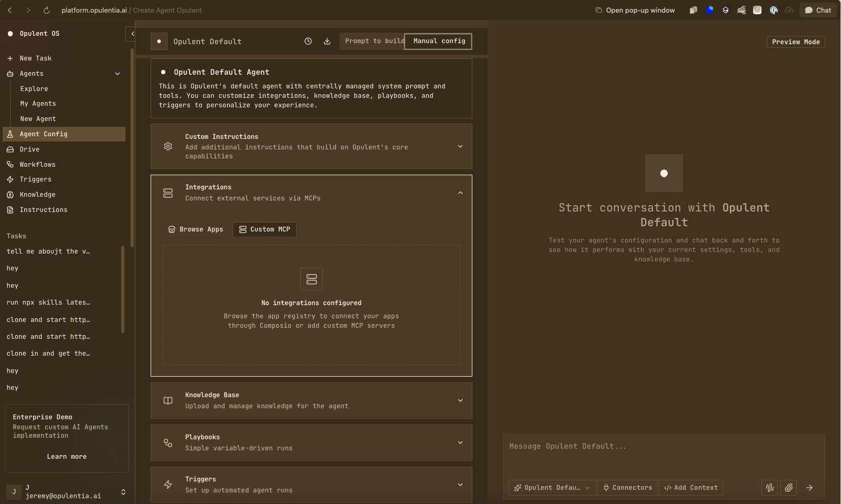Switch to Custom MCP tab
Image resolution: width=841 pixels, height=504 pixels.
[x=264, y=229]
